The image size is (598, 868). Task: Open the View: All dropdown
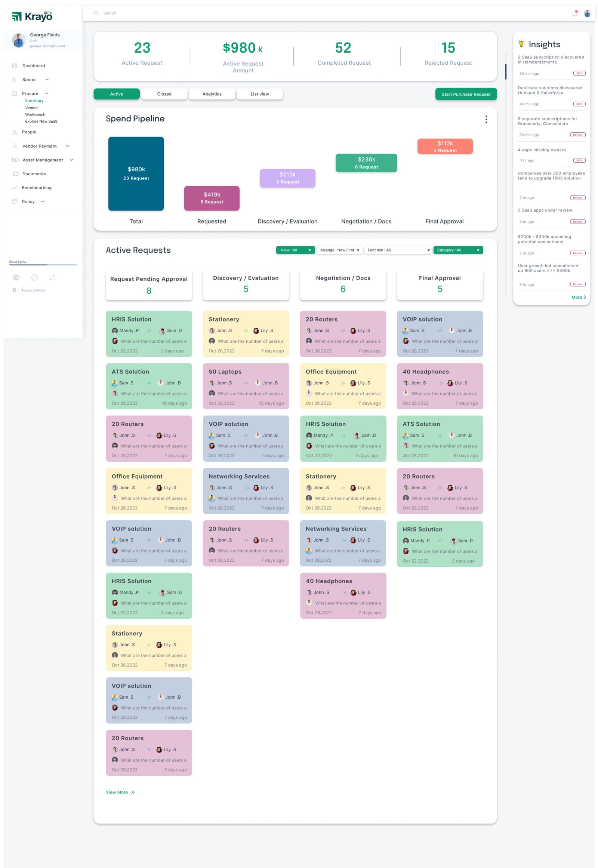296,250
